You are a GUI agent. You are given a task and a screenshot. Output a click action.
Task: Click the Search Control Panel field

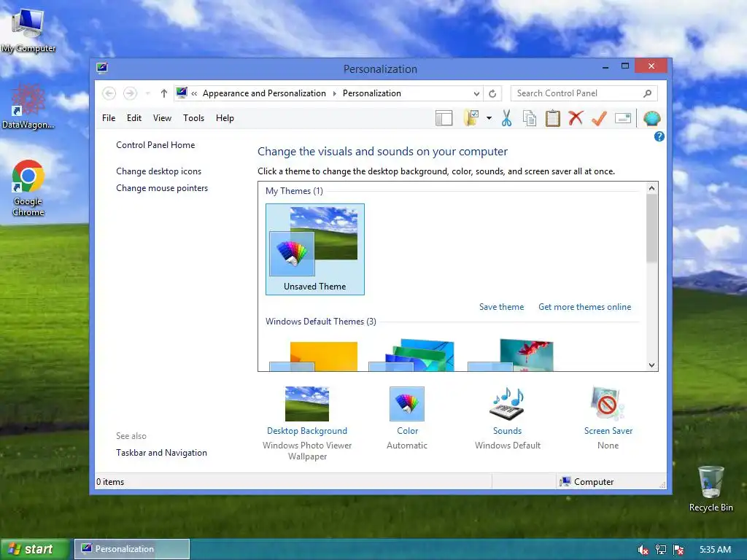(x=584, y=93)
